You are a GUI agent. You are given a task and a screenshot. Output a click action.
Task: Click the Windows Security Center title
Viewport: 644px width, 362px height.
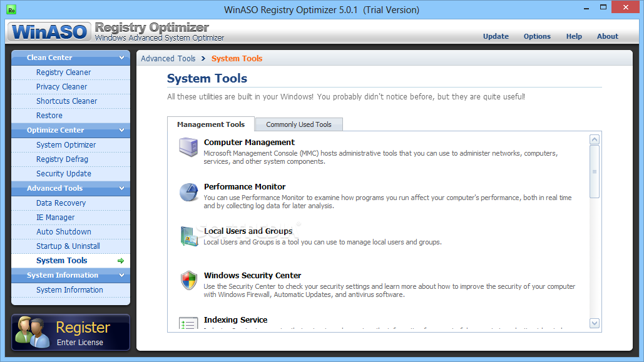[x=253, y=275]
